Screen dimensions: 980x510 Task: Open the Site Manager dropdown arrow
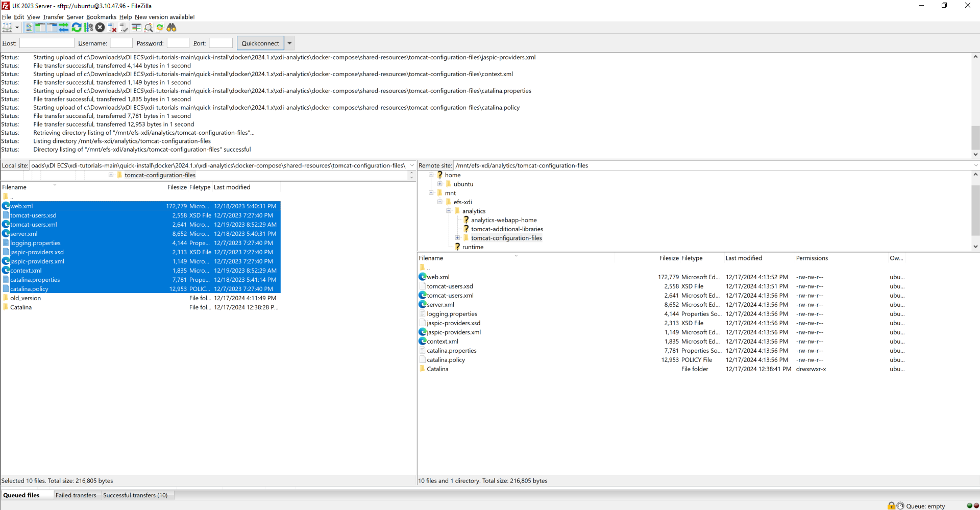(17, 28)
